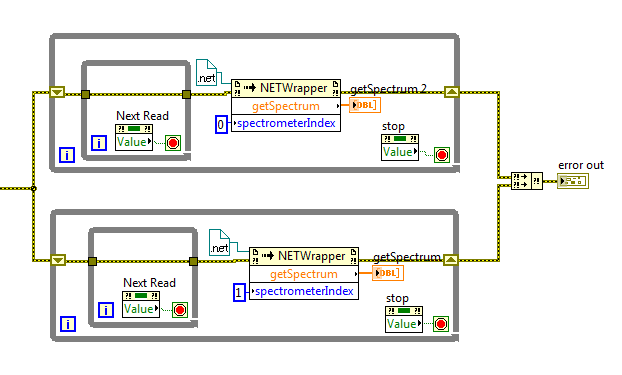The height and width of the screenshot is (375, 622).
Task: Click the .net constant in upper loop
Action: pos(206,72)
